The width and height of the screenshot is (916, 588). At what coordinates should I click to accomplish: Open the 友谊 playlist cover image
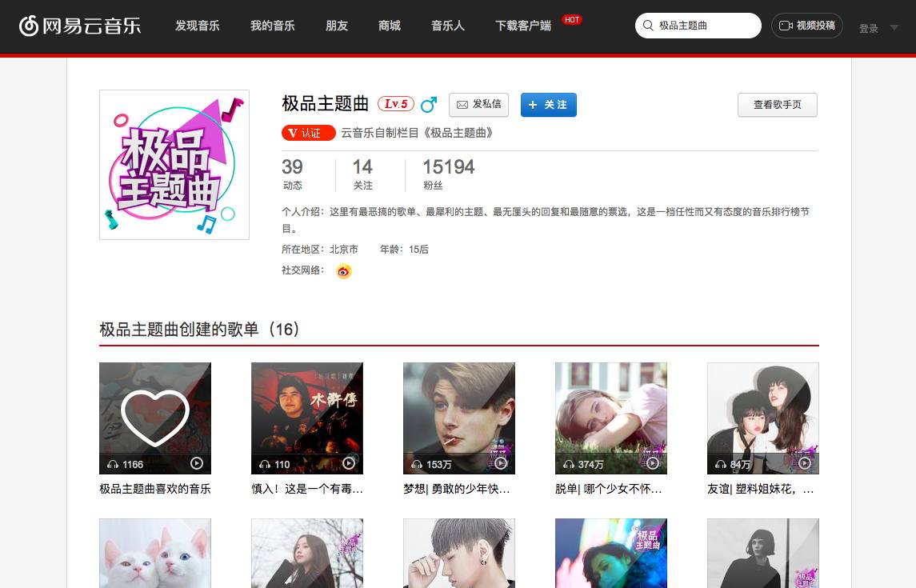(762, 418)
